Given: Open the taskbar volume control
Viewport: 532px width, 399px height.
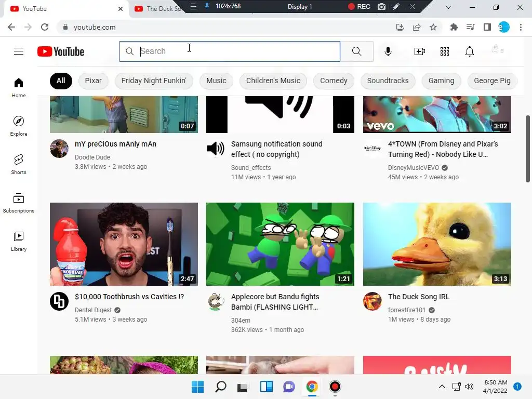Looking at the screenshot, I should click(469, 387).
